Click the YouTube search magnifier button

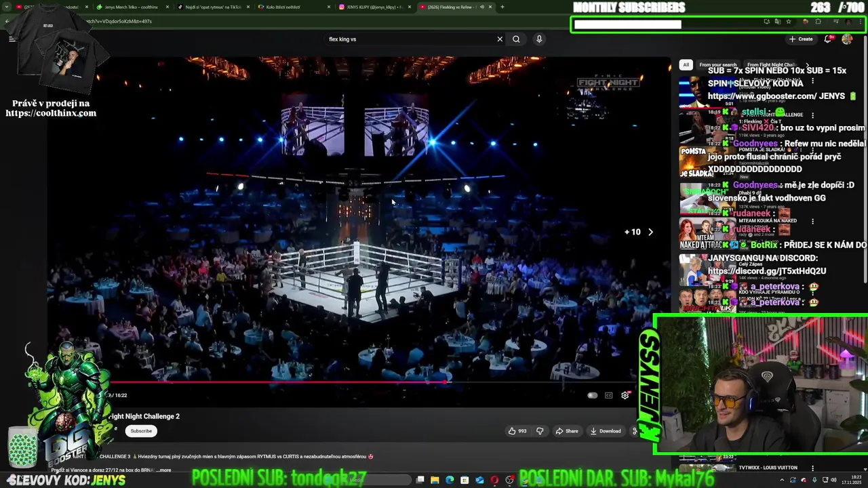point(516,39)
